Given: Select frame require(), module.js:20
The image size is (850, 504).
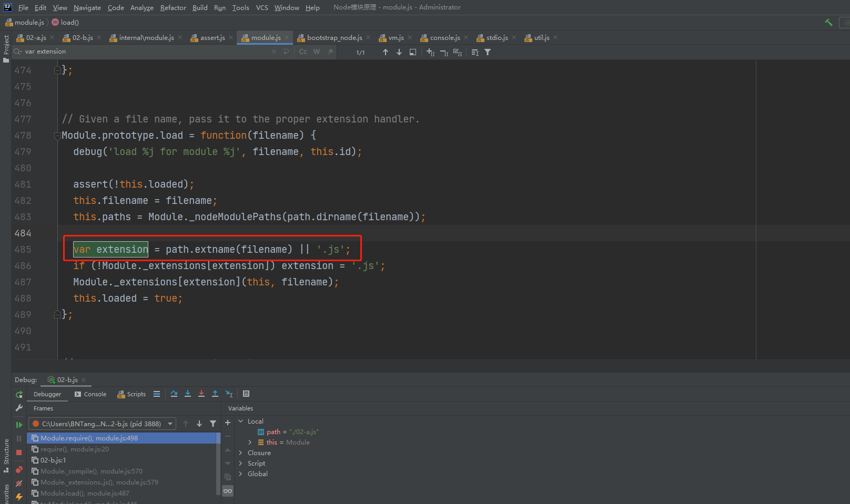Looking at the screenshot, I should 122,449.
